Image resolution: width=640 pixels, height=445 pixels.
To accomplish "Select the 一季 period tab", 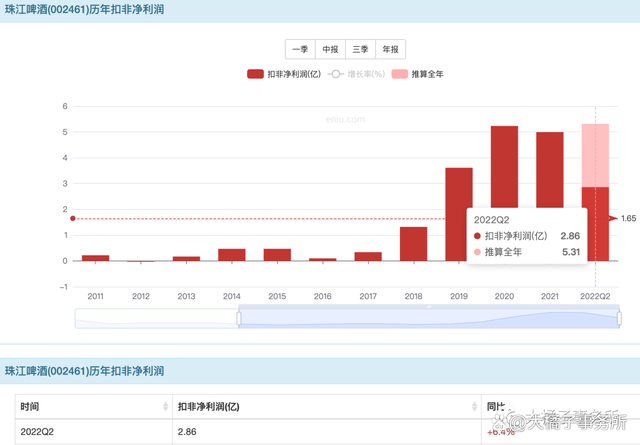I will (300, 49).
